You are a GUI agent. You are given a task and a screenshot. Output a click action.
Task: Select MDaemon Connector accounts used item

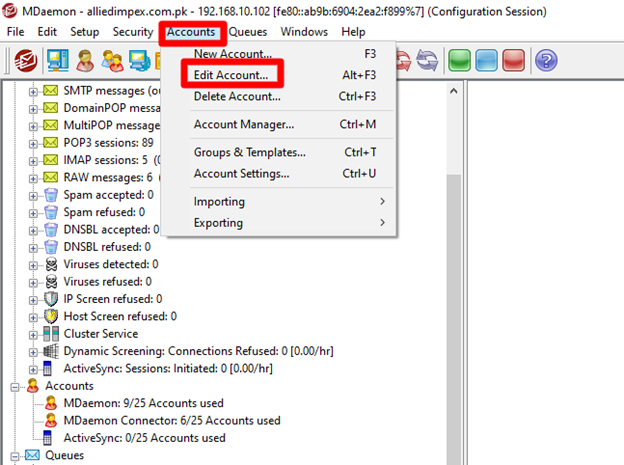171,421
